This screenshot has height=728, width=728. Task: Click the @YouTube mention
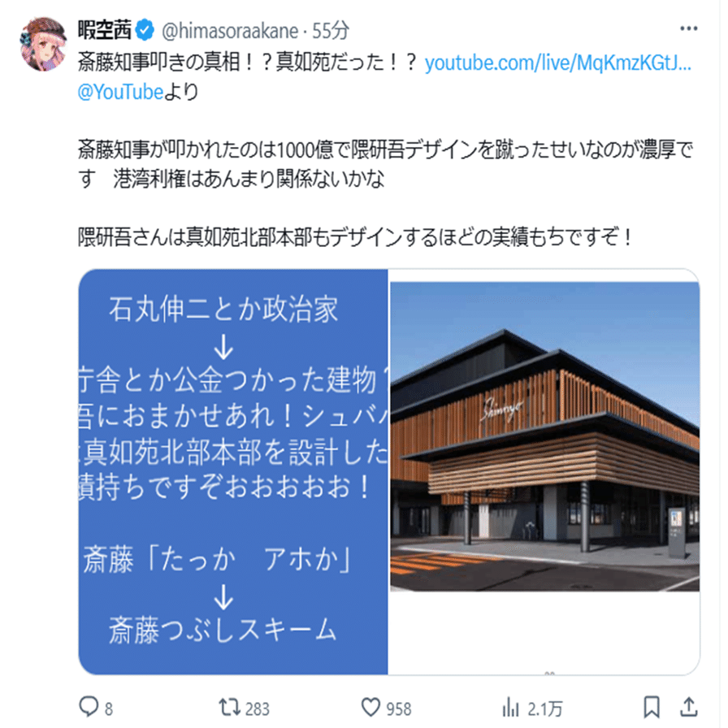(x=120, y=92)
